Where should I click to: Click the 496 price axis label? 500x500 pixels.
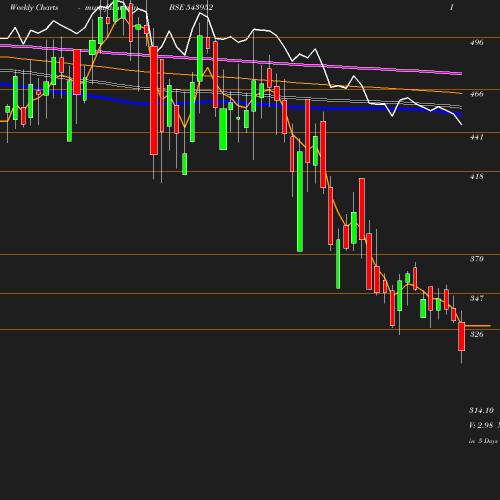[476, 42]
